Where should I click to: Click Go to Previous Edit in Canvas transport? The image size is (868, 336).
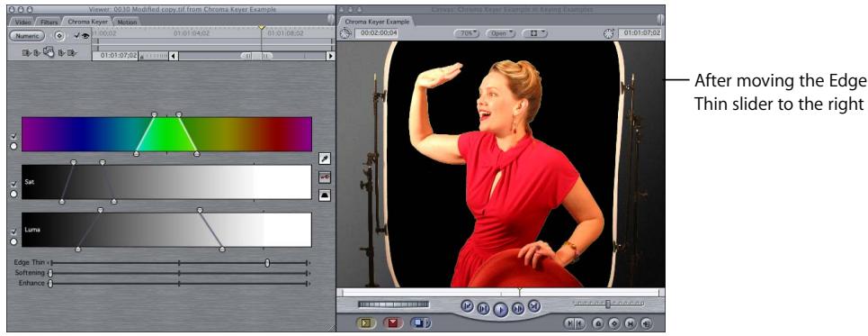point(467,305)
